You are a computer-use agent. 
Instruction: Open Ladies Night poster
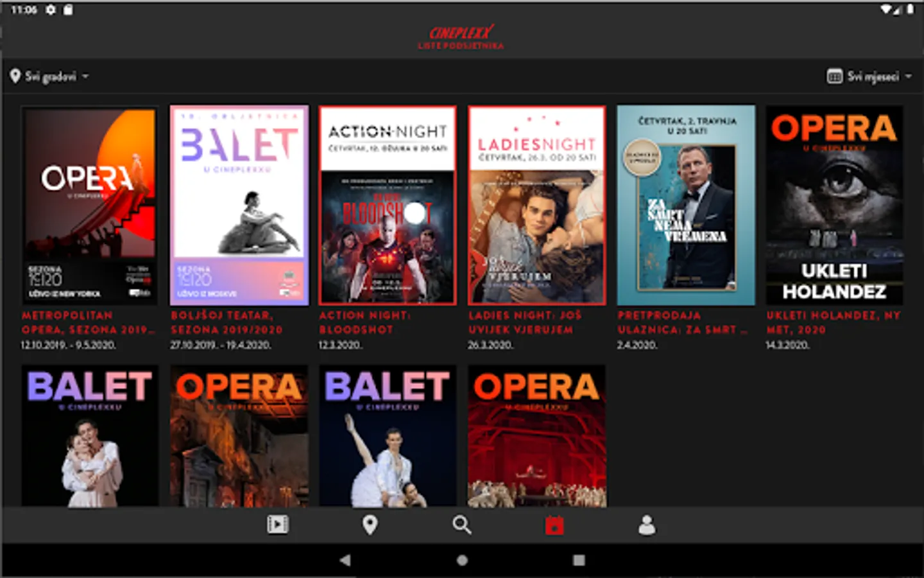click(536, 206)
